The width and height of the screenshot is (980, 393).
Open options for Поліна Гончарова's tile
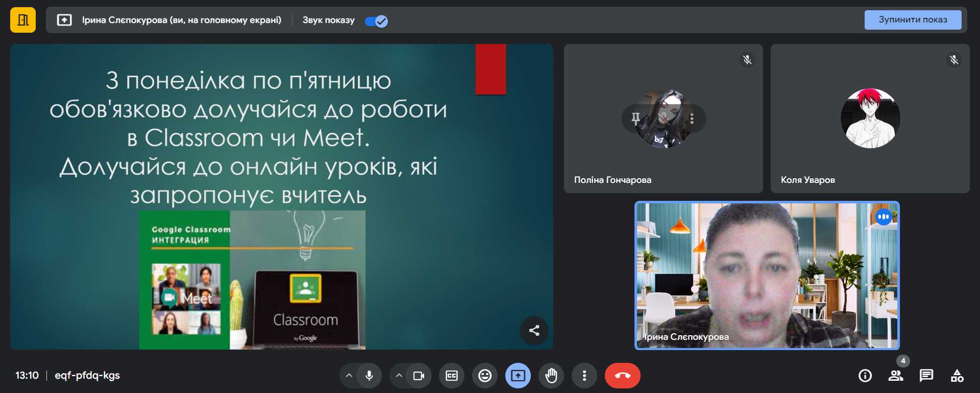[x=692, y=119]
